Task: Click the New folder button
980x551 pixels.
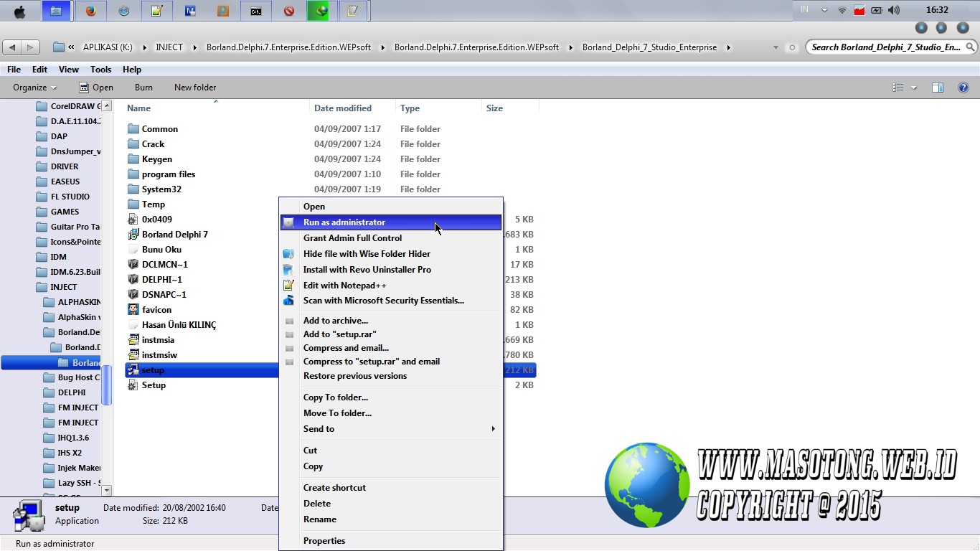Action: point(195,88)
